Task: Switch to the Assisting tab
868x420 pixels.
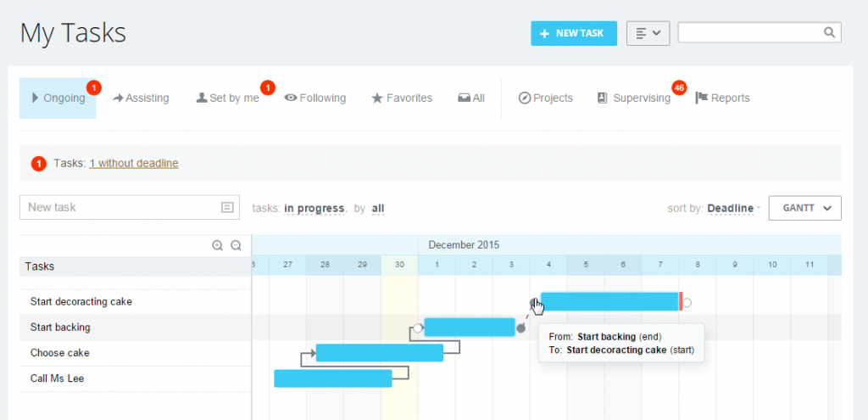Action: point(140,98)
